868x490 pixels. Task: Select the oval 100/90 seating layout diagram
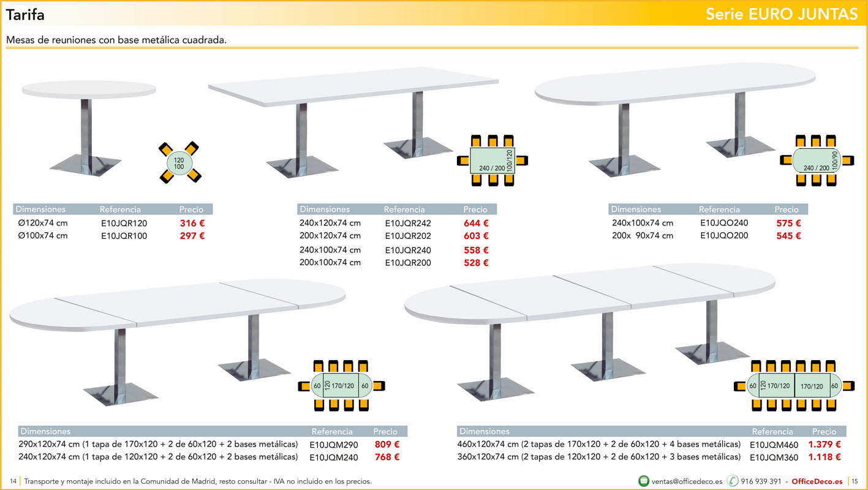[817, 160]
